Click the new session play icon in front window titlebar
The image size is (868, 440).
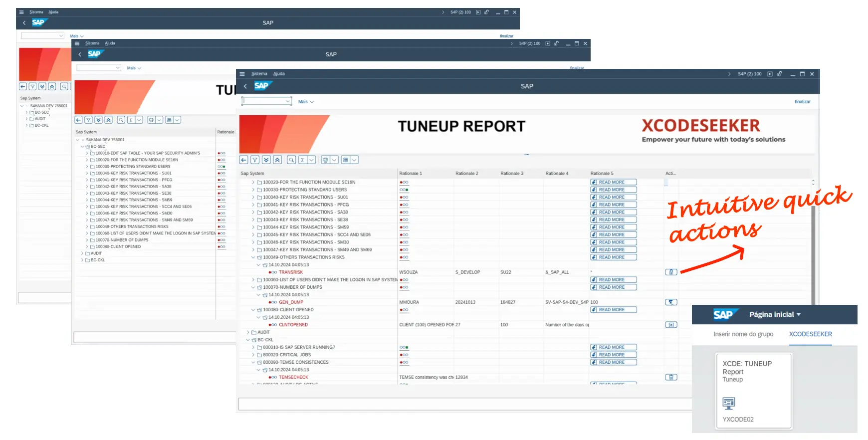770,74
